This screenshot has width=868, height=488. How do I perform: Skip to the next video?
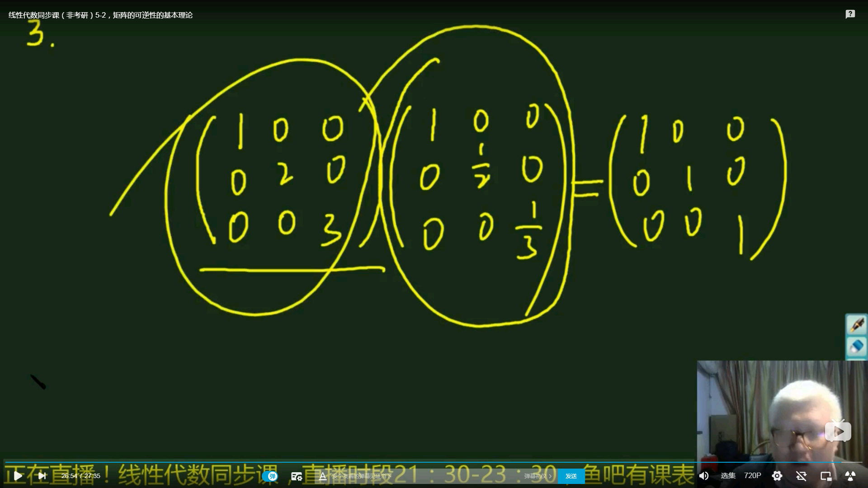pos(42,476)
